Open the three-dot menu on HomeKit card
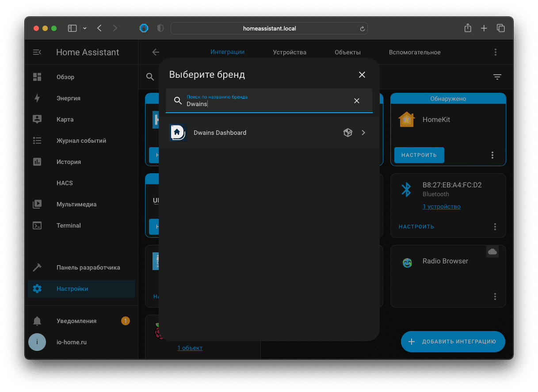 click(492, 155)
